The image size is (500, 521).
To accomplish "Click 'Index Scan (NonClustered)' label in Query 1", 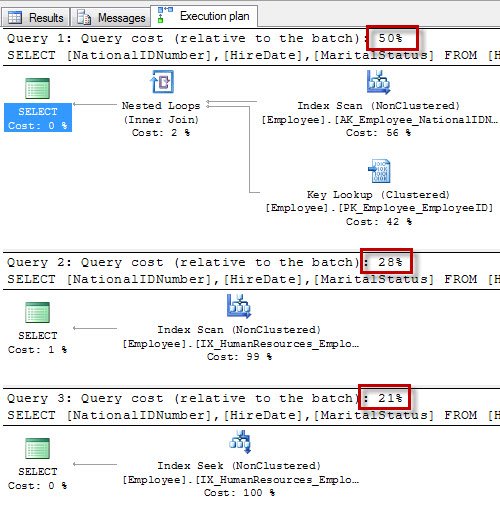I will pos(378,106).
